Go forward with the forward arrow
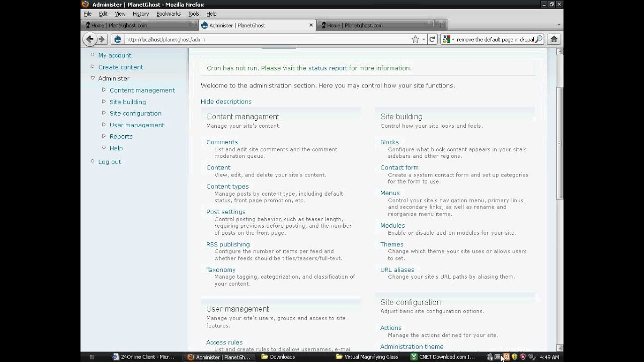This screenshot has width=644, height=362. pos(102,39)
